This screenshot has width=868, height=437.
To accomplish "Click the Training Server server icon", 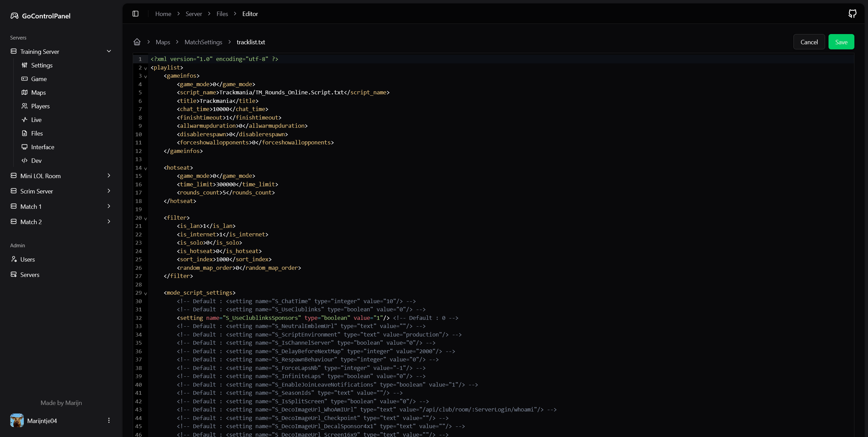I will pyautogui.click(x=14, y=51).
